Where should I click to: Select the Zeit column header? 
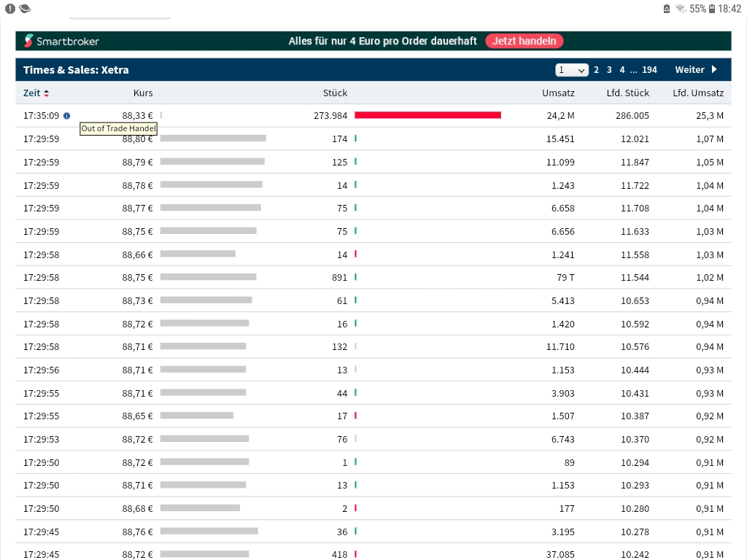pos(32,93)
